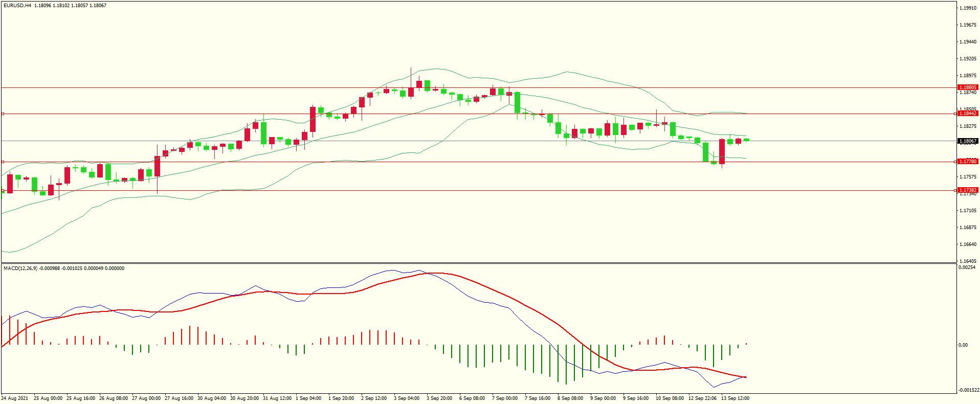980x404 pixels.
Task: Click the 1.16875 price axis value
Action: [968, 228]
